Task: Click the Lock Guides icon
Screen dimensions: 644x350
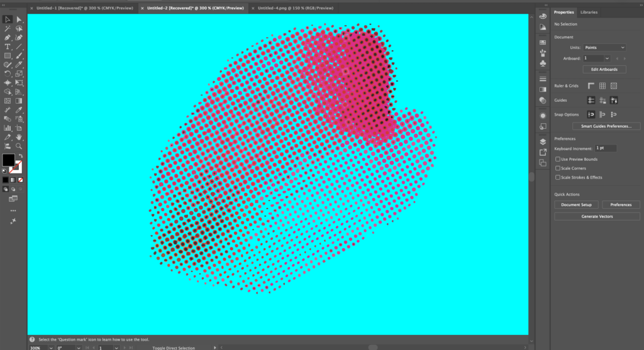Action: [x=602, y=100]
